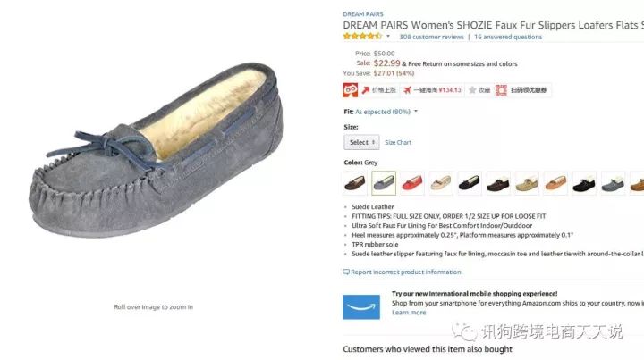644x360 pixels.
Task: Click the price rise arrow icon
Action: [x=366, y=90]
